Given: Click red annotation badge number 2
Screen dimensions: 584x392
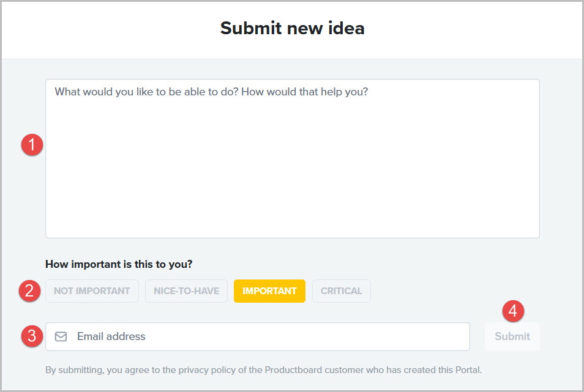Looking at the screenshot, I should (29, 291).
